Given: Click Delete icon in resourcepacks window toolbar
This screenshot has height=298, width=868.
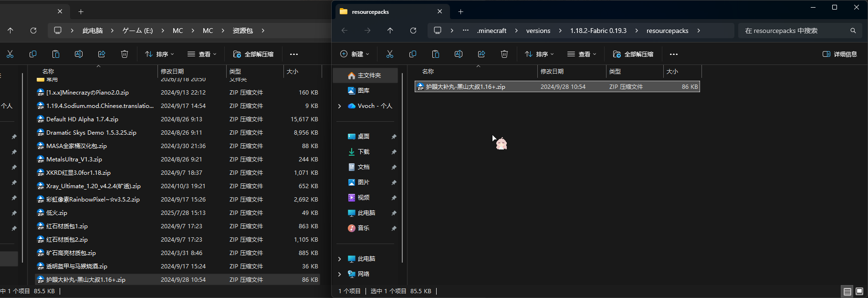Looking at the screenshot, I should click(504, 54).
